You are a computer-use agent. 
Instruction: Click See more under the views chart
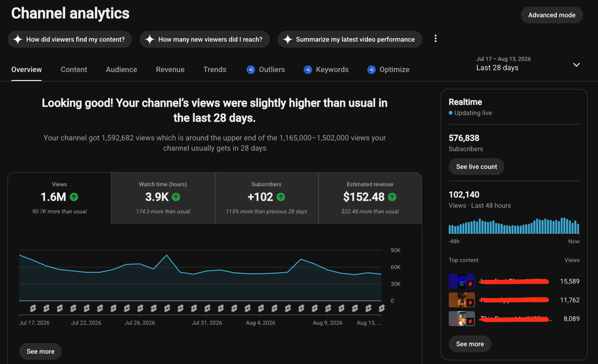pyautogui.click(x=40, y=351)
